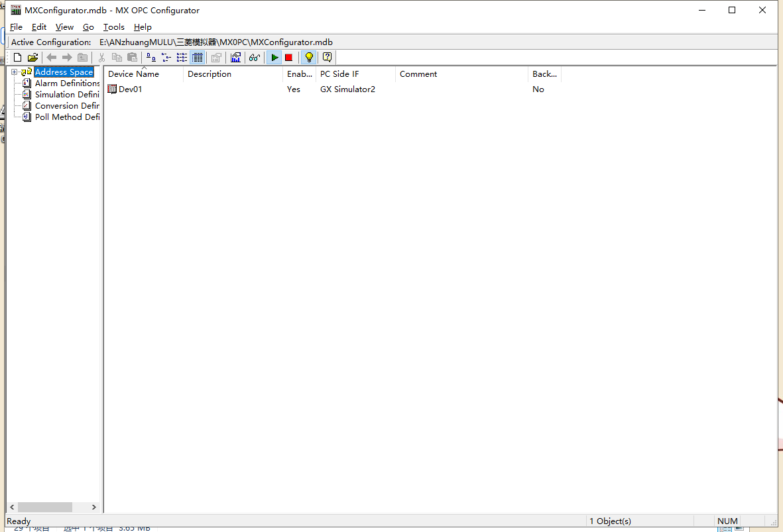The image size is (783, 532).
Task: Click the up-one-level folder icon
Action: [82, 58]
